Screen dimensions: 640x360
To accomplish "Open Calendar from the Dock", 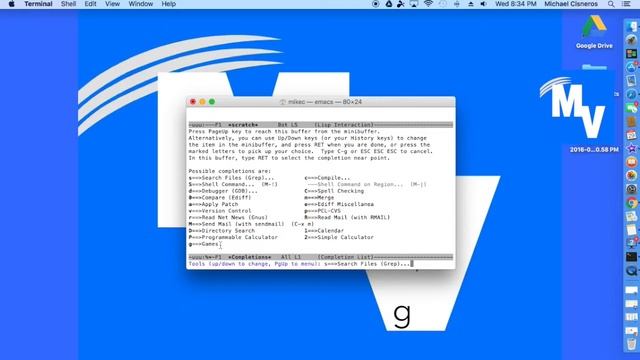I will point(631,135).
